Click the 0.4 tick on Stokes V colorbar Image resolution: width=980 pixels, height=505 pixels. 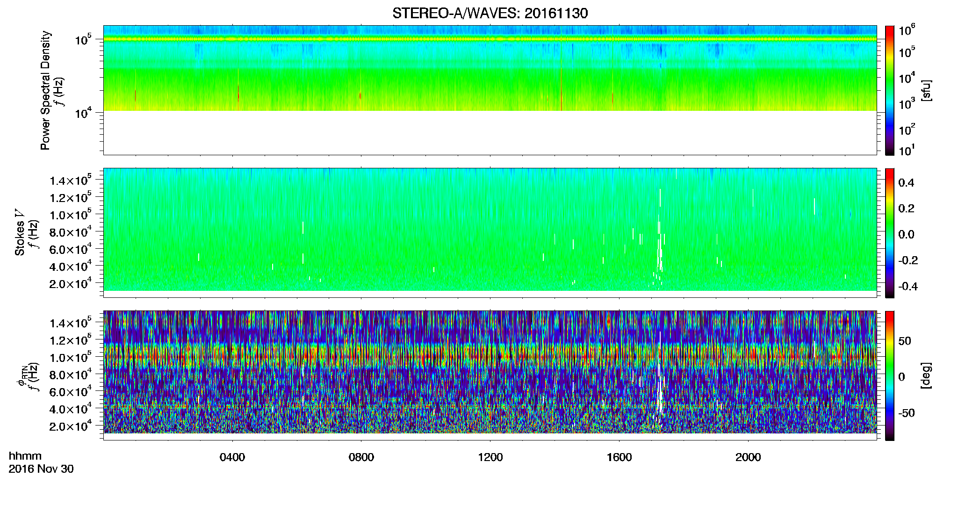click(x=906, y=183)
